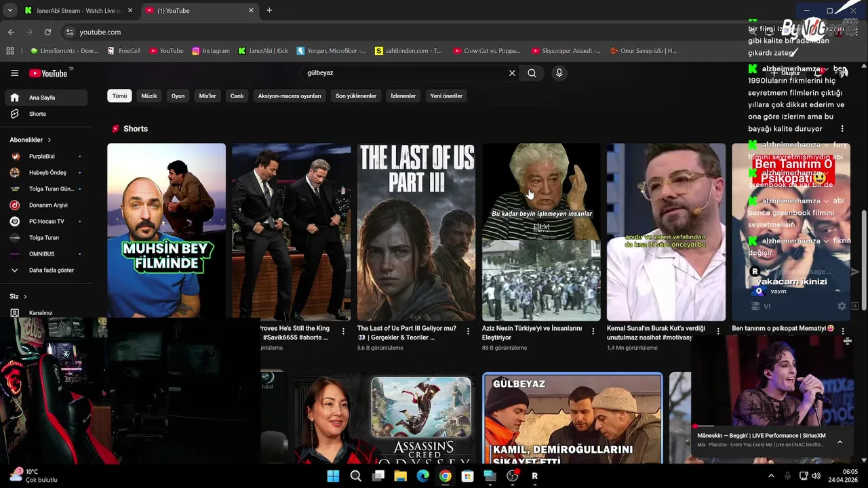The height and width of the screenshot is (488, 868).
Task: Open the Chrome apps grid in bookmarks bar
Action: point(10,51)
